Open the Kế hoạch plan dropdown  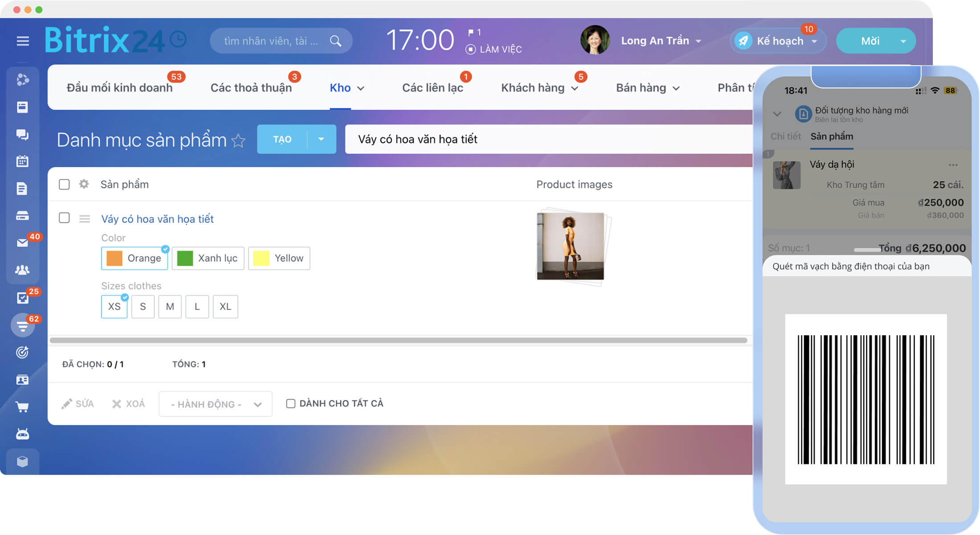tap(814, 41)
